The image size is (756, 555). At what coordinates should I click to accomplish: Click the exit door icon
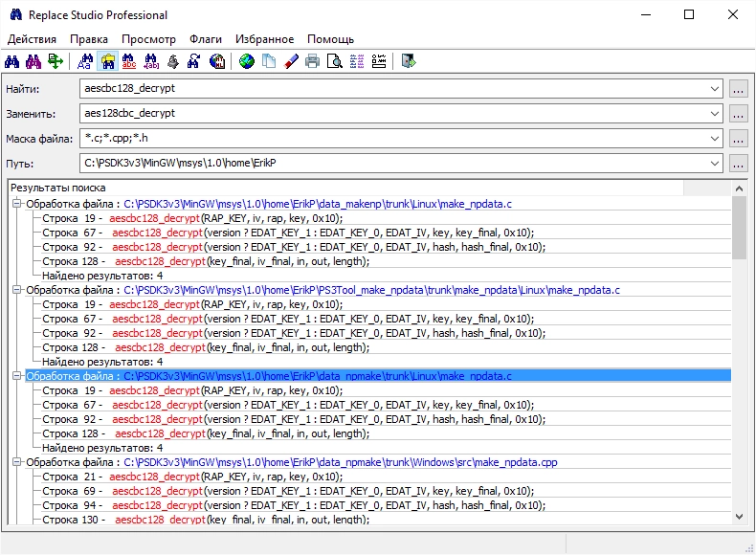point(408,61)
